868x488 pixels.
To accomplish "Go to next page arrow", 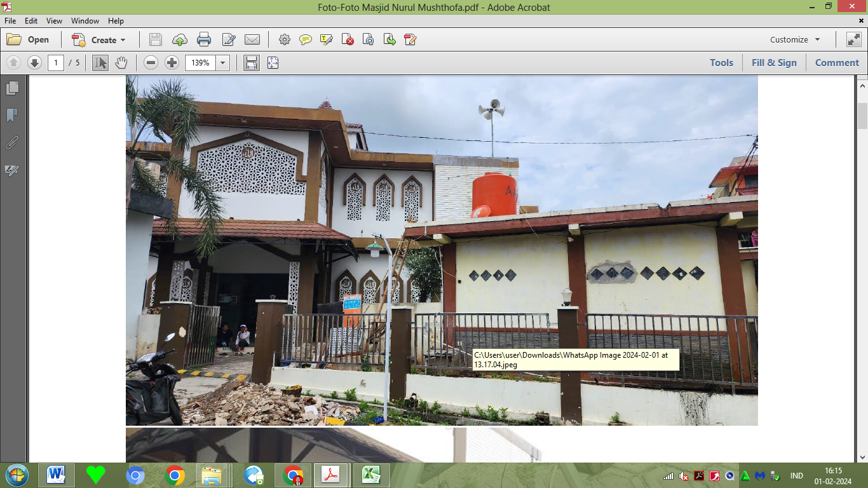I will click(x=34, y=62).
